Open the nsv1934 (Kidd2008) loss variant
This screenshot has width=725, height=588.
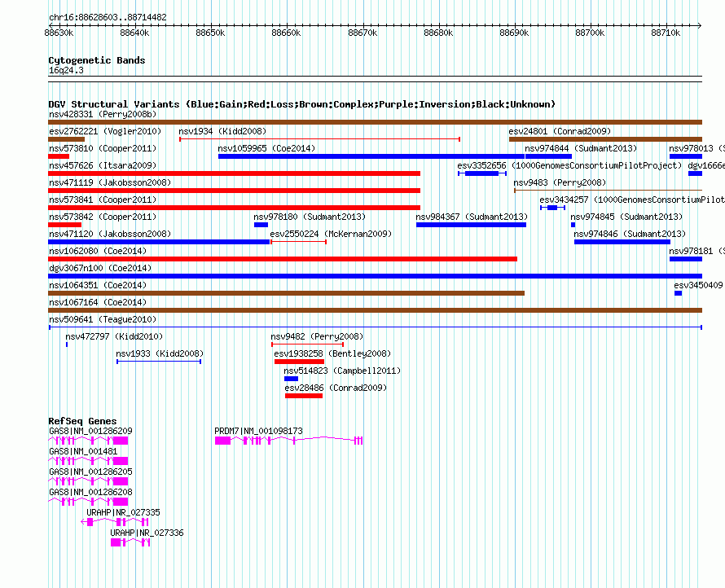point(319,139)
